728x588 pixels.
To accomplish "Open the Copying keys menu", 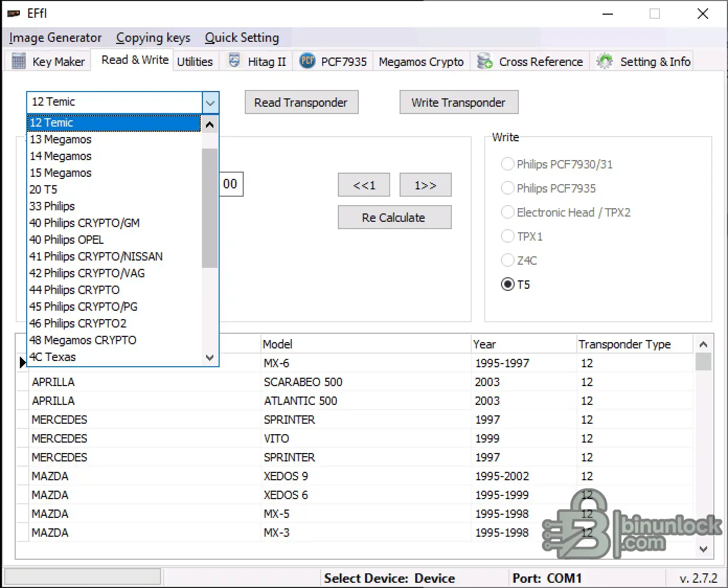I will pyautogui.click(x=153, y=38).
